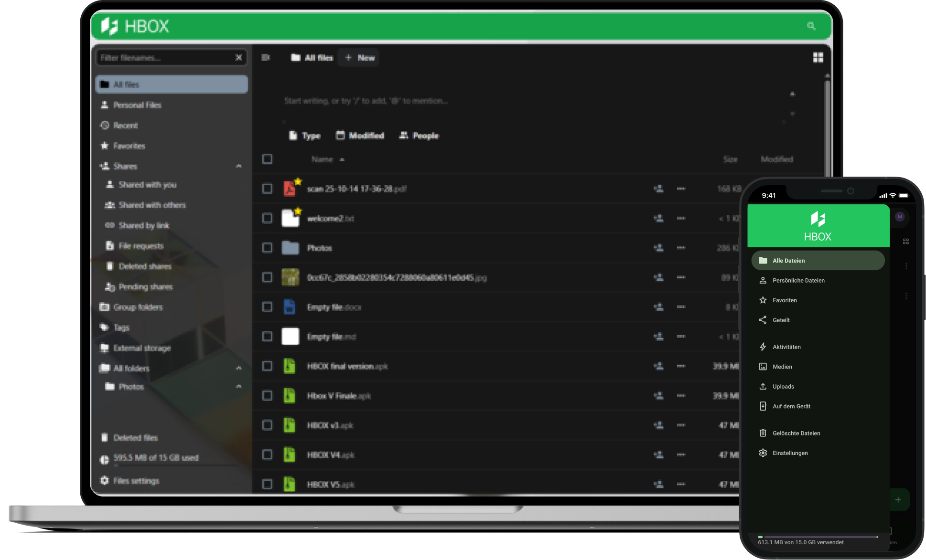Viewport: 926px width, 560px height.
Task: Check the scan 25-10-14 pdf row
Action: pos(267,189)
